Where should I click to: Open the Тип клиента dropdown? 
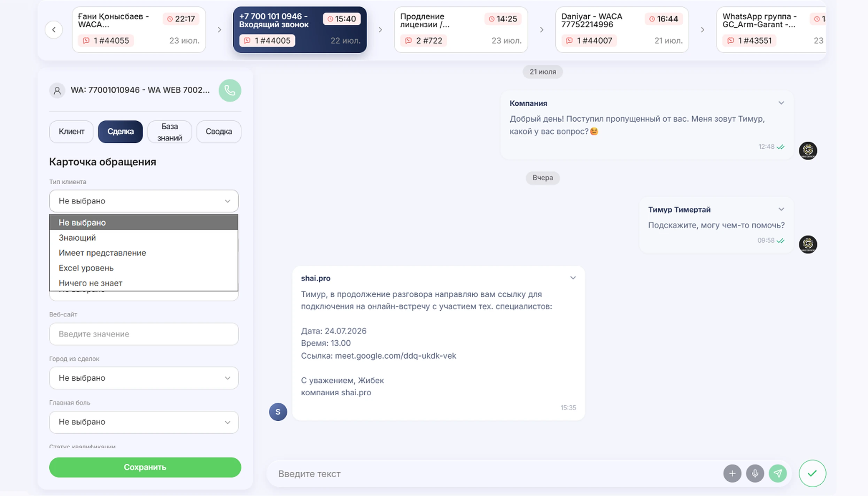tap(144, 201)
